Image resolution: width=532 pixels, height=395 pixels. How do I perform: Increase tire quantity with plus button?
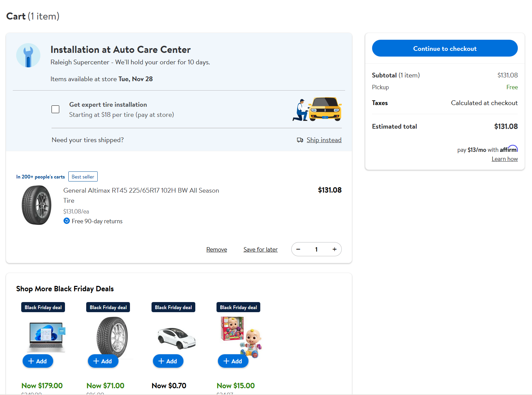point(334,249)
